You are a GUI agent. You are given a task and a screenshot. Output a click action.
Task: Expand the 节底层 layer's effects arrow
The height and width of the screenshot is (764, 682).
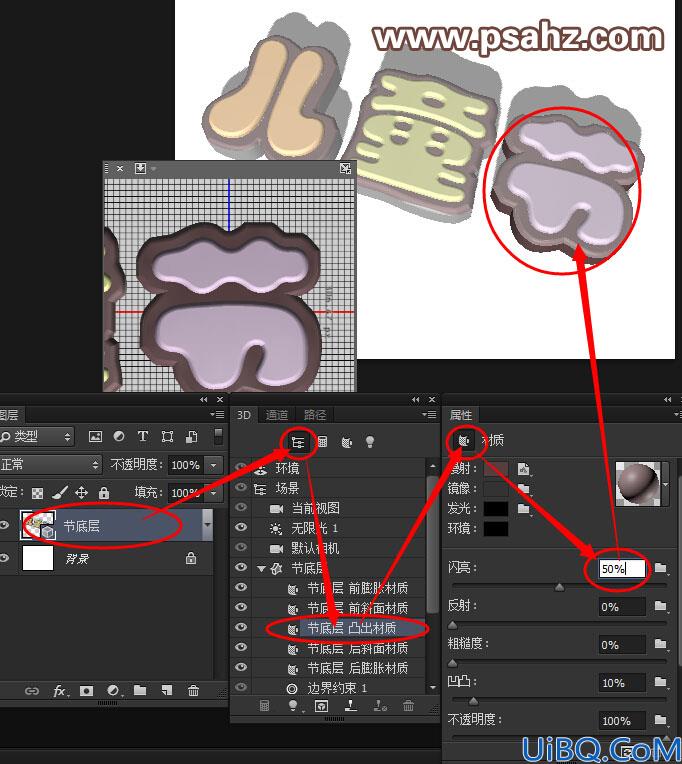tap(208, 525)
